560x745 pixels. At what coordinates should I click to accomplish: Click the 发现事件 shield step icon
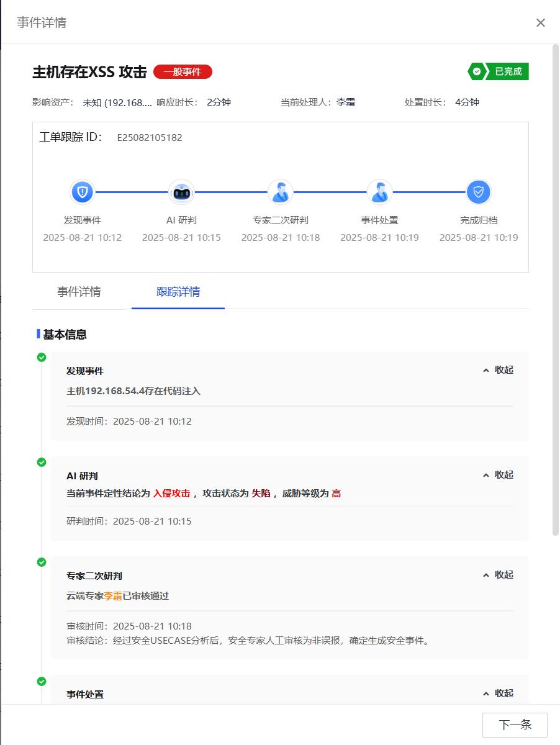[82, 192]
